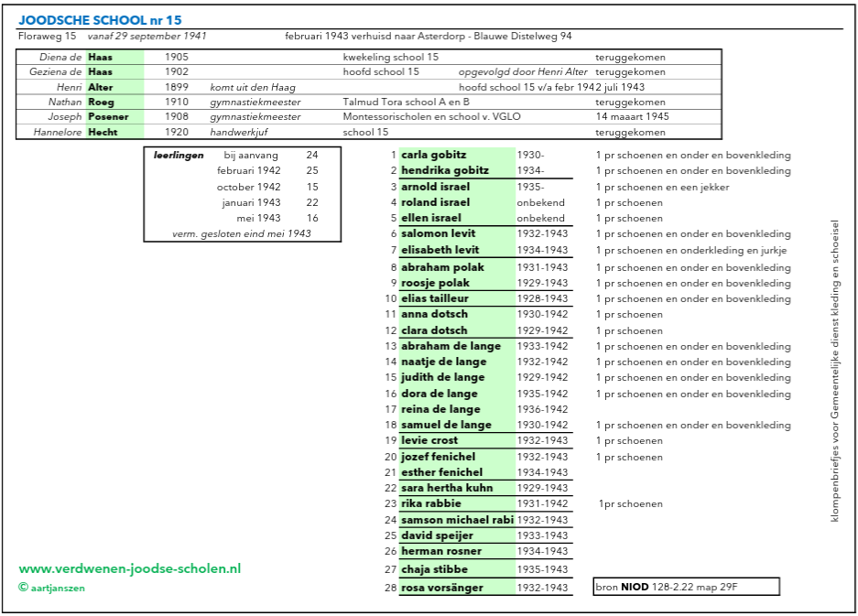Click the Alter surname in Henri's row
This screenshot has height=616, width=858.
[x=101, y=87]
